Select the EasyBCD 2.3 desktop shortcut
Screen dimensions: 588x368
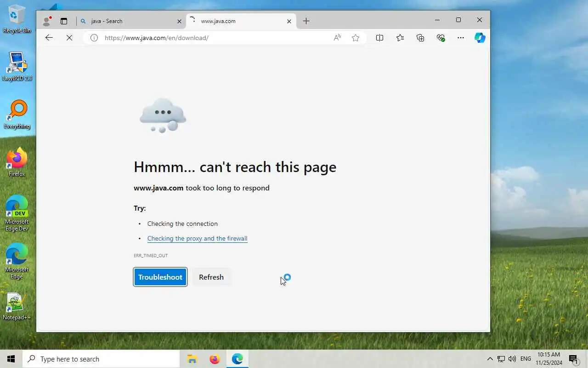point(17,66)
